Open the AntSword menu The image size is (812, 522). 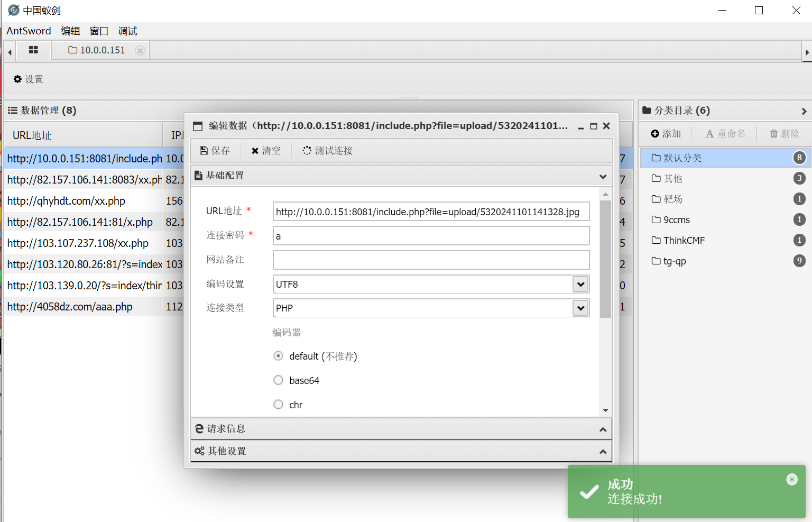tap(29, 31)
